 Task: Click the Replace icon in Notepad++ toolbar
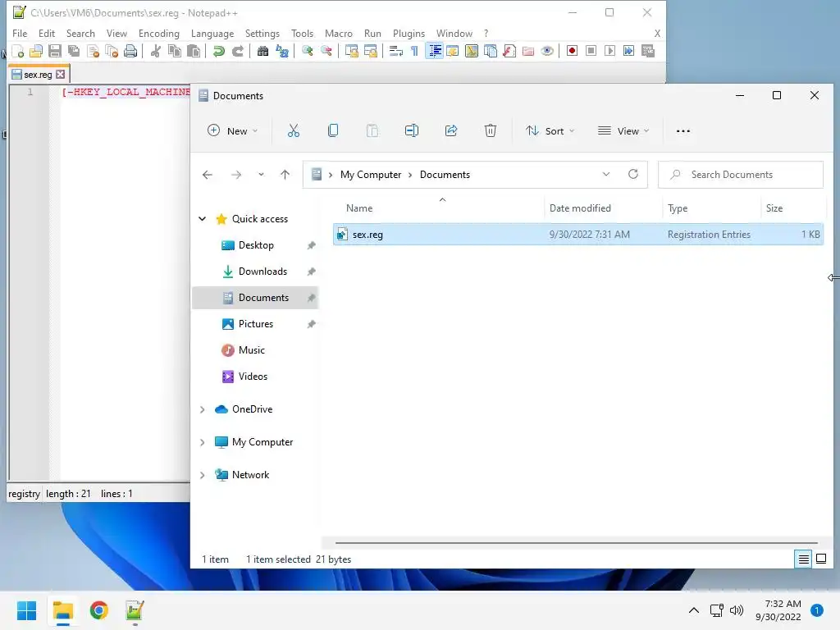click(x=282, y=51)
